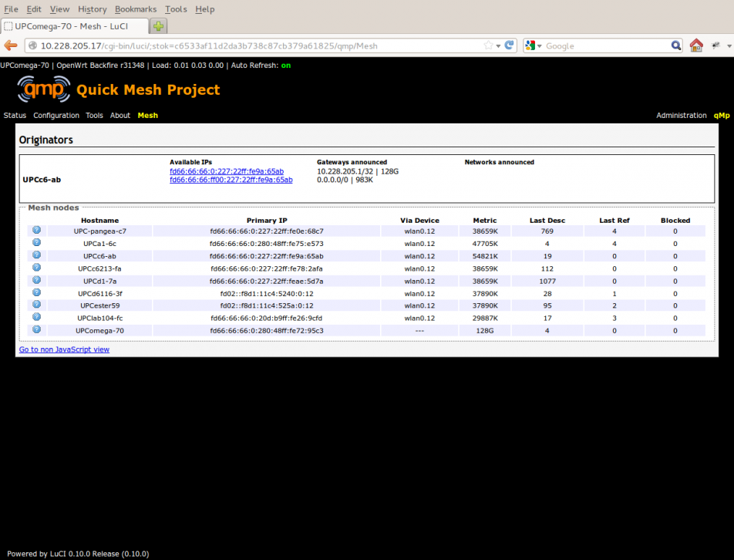Open the History menu
This screenshot has height=560, width=734.
(93, 9)
